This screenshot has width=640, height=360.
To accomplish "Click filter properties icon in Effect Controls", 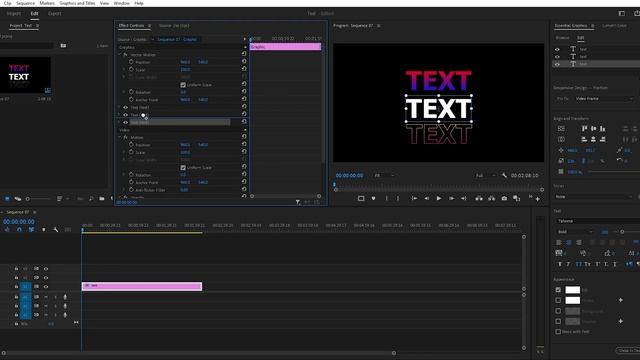I will (298, 202).
